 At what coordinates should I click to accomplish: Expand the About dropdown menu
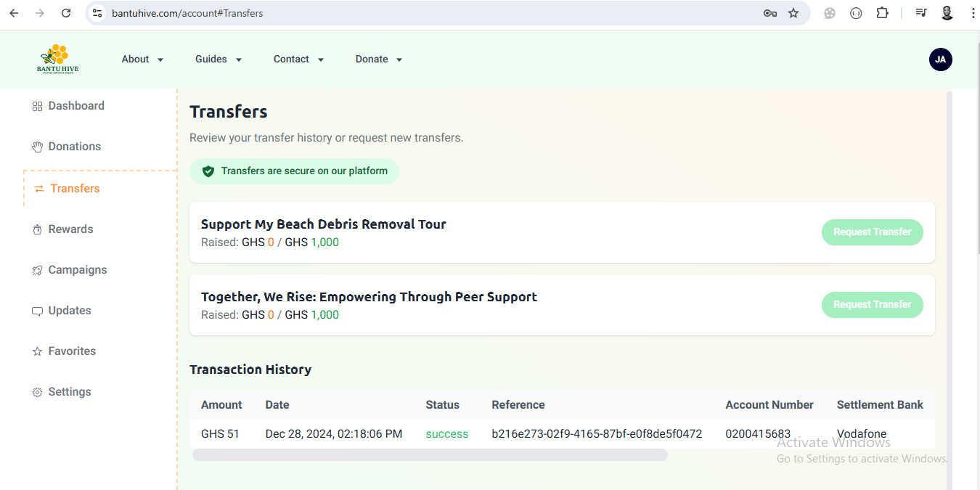pyautogui.click(x=142, y=60)
